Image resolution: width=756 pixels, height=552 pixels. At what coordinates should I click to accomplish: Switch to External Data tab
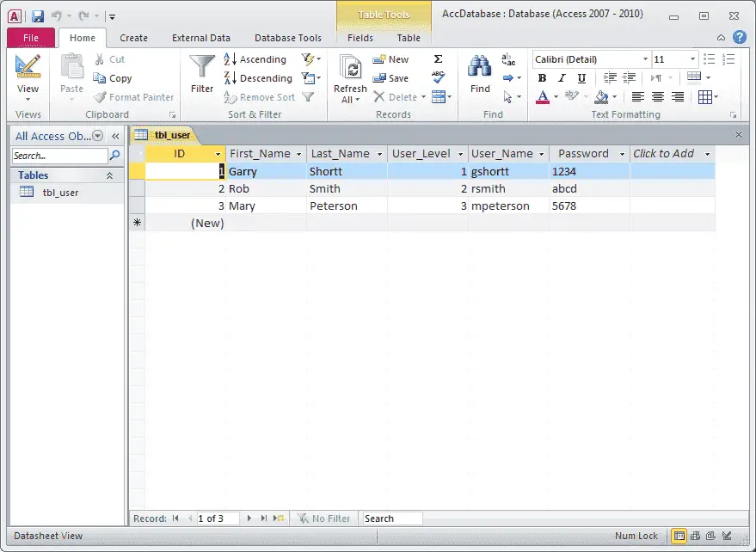pyautogui.click(x=201, y=38)
